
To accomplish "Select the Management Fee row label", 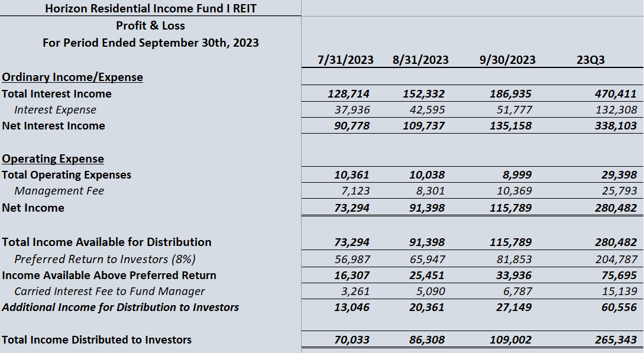I will pyautogui.click(x=59, y=191).
